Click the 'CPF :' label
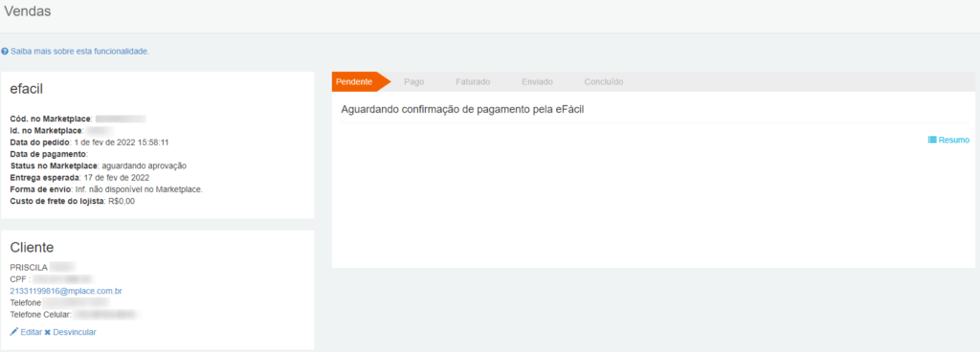 click(20, 279)
